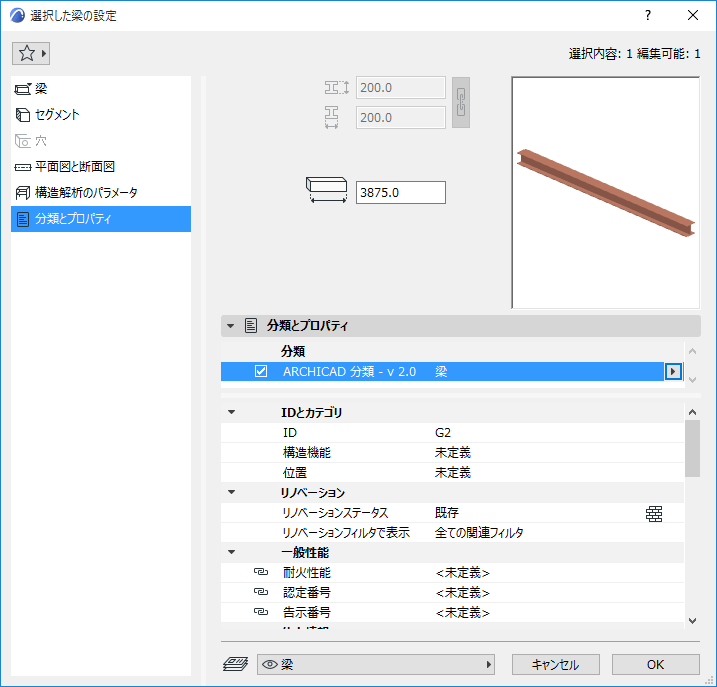
Task: Click リノベーションフィルタで表示 value 全ての関連フィルタ
Action: tap(479, 533)
